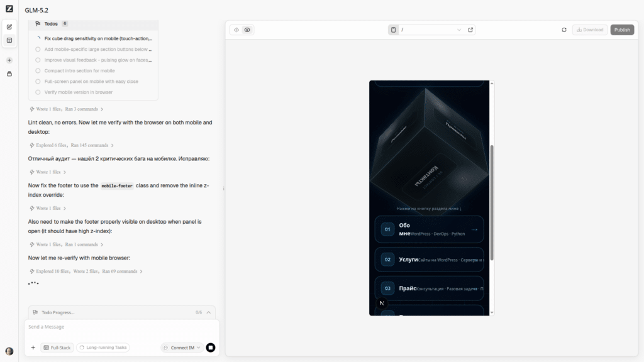The width and height of the screenshot is (644, 362).
Task: Click the '01' number badge in preview
Action: point(387,229)
